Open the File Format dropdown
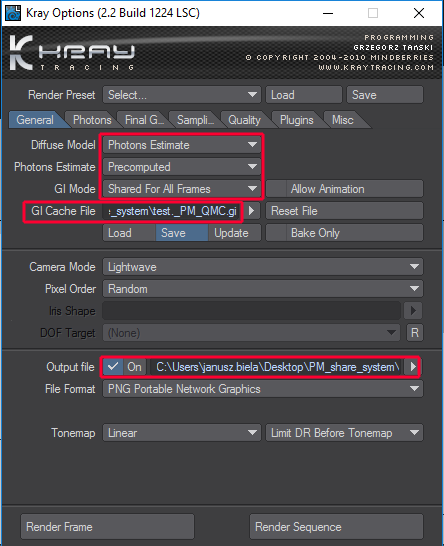 (x=263, y=389)
